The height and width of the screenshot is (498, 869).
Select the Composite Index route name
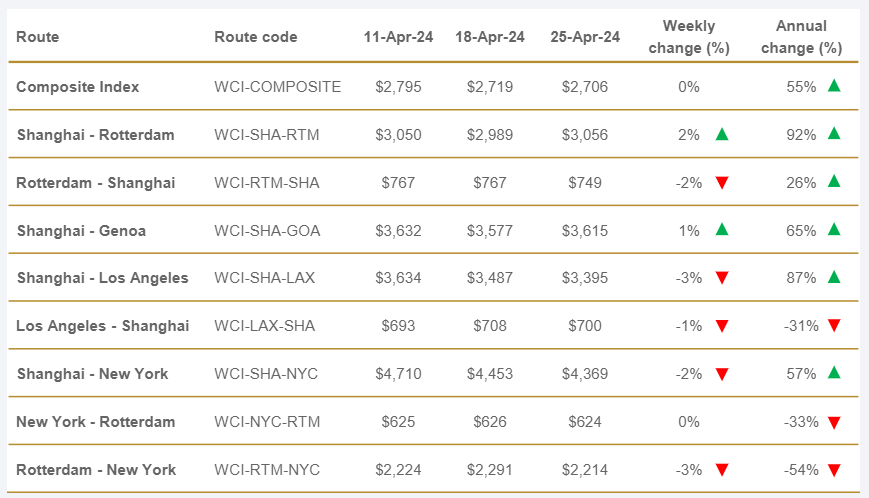pos(78,87)
